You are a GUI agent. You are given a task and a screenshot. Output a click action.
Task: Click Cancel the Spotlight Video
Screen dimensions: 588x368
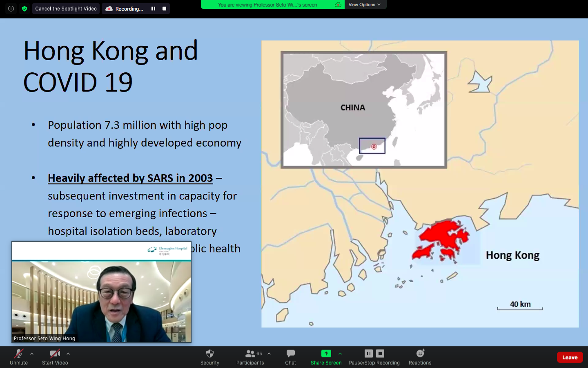pyautogui.click(x=66, y=9)
